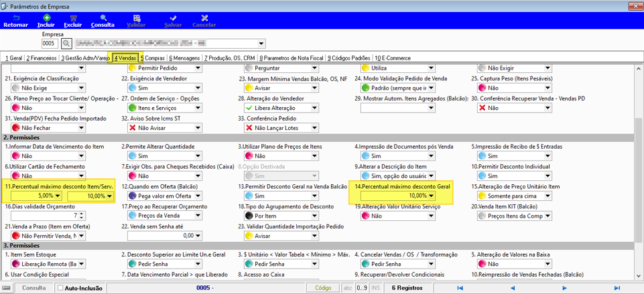Click the Validar toolbar icon

click(136, 18)
